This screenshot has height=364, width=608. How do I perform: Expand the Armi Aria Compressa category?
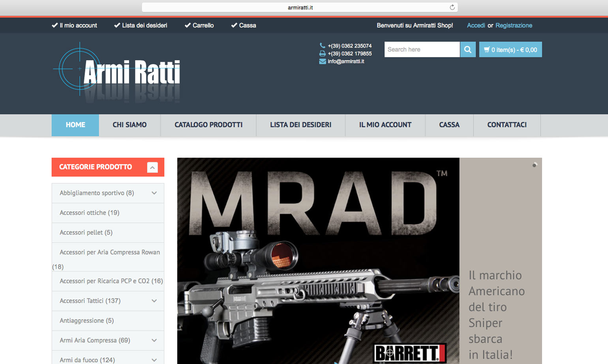coord(154,340)
